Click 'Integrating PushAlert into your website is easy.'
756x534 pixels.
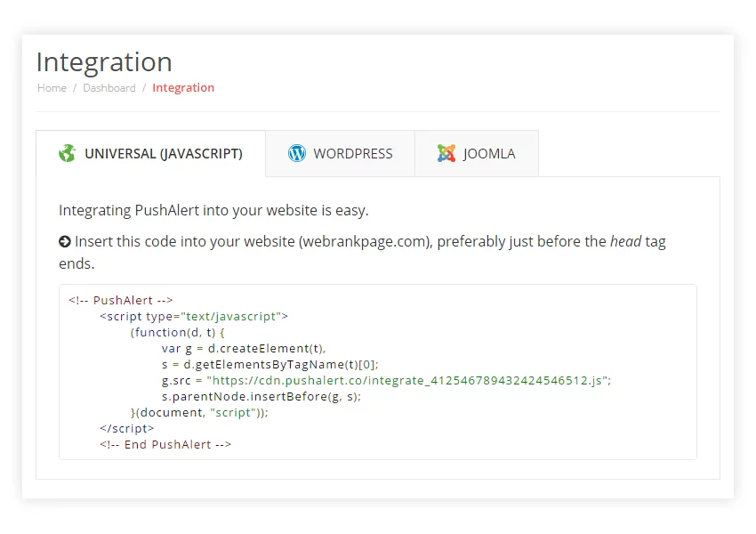213,210
